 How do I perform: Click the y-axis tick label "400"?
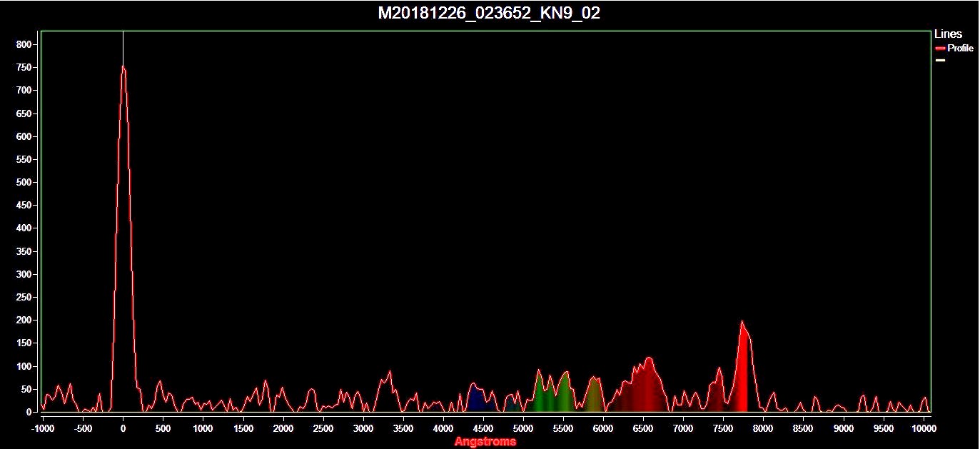tap(24, 228)
